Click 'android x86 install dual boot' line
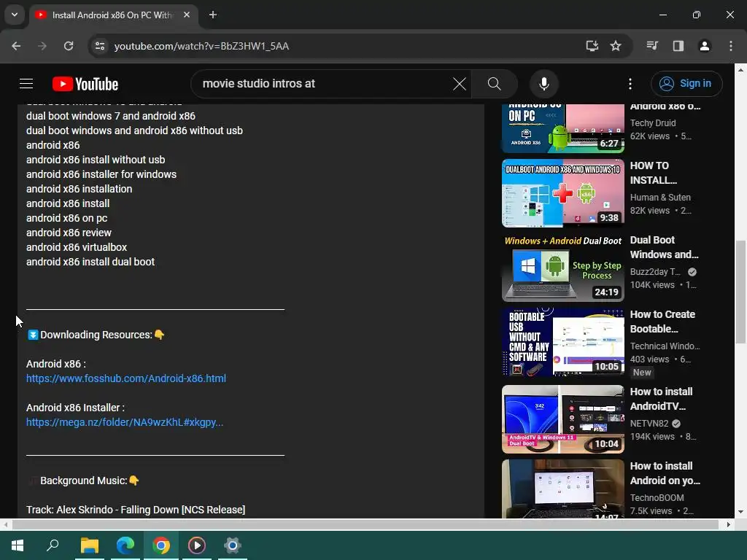This screenshot has width=747, height=560. [x=90, y=262]
